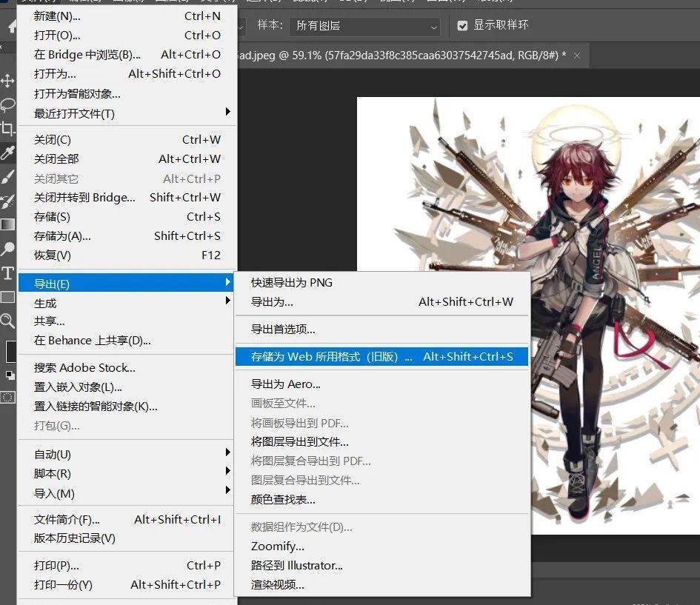Screen dimensions: 700x605
Task: Expand the 导出(E) submenu
Action: [x=126, y=284]
